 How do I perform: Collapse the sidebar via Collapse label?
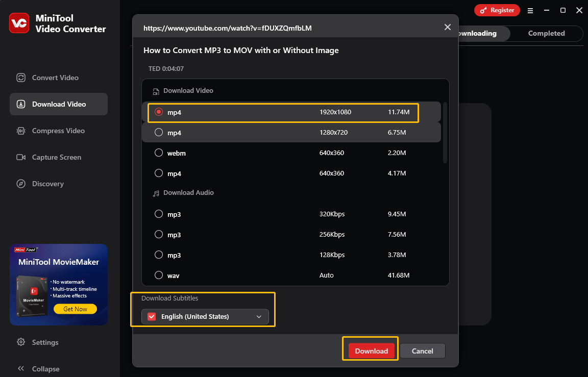click(x=46, y=369)
